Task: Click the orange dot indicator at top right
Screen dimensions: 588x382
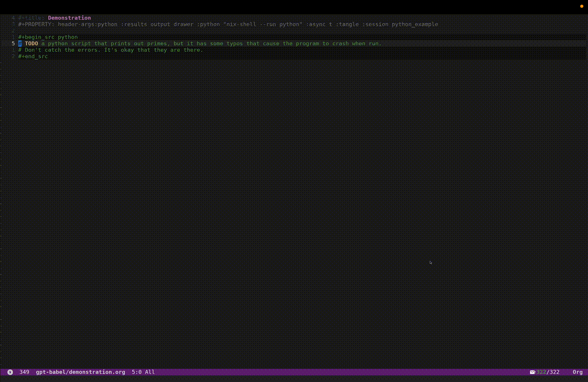Action: 582,6
